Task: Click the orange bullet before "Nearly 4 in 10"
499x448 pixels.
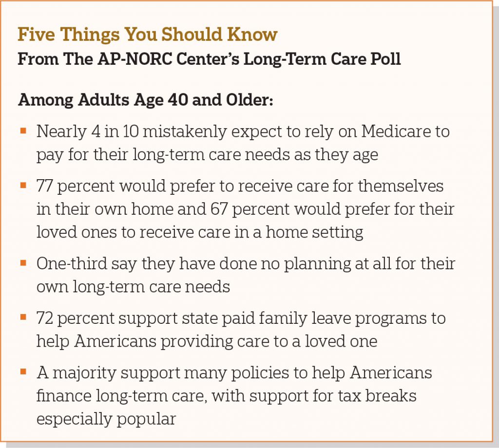Action: tap(23, 131)
